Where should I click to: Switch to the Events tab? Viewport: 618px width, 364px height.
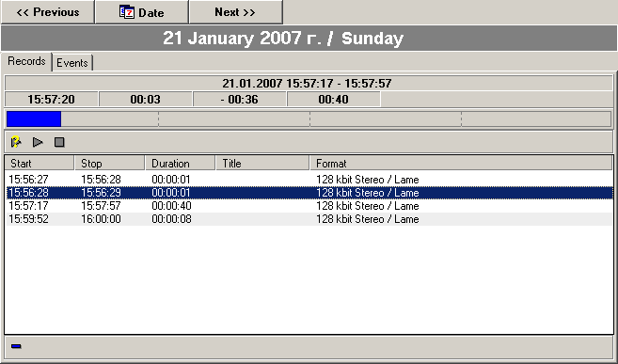point(72,63)
